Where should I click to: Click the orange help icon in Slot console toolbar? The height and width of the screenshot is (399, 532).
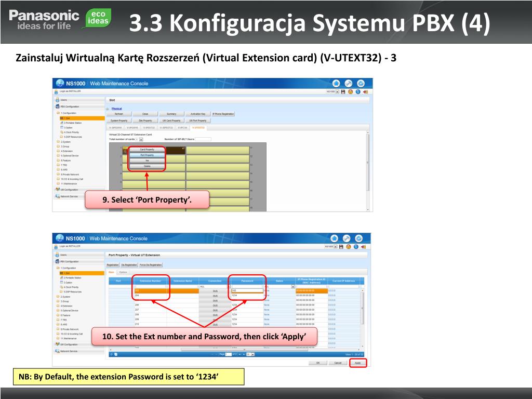(351, 91)
